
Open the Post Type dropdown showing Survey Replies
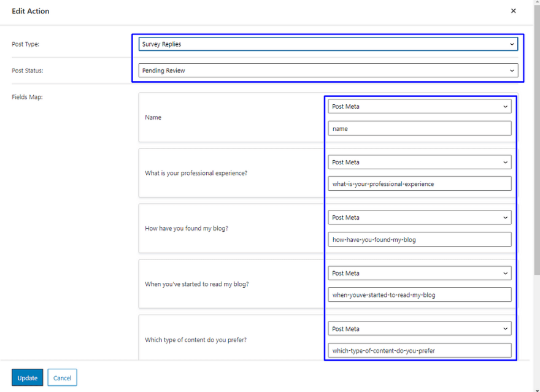click(328, 44)
